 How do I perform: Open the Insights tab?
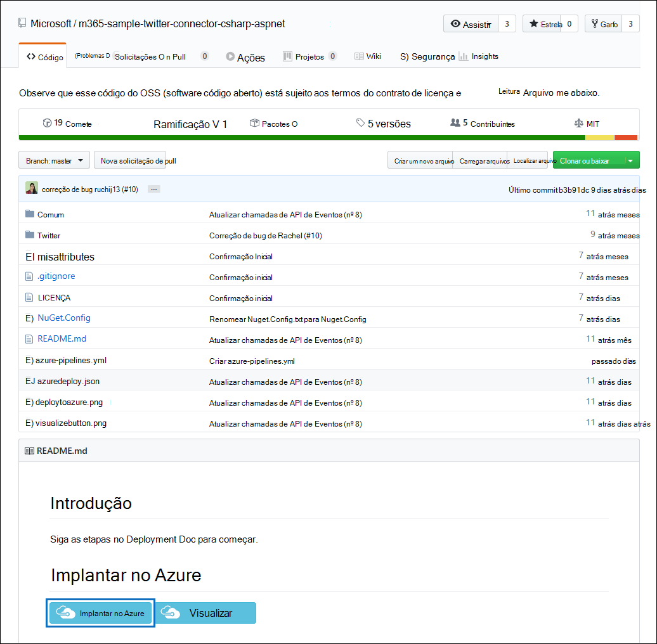479,56
